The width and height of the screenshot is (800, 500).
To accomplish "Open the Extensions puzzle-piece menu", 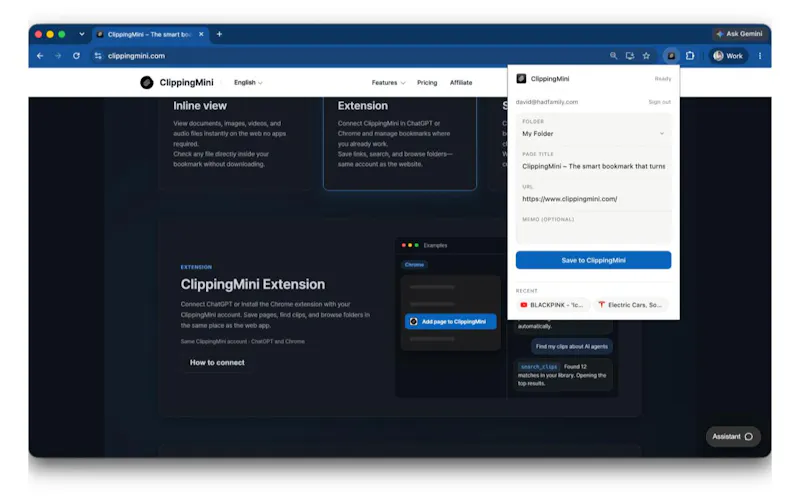I will point(690,56).
